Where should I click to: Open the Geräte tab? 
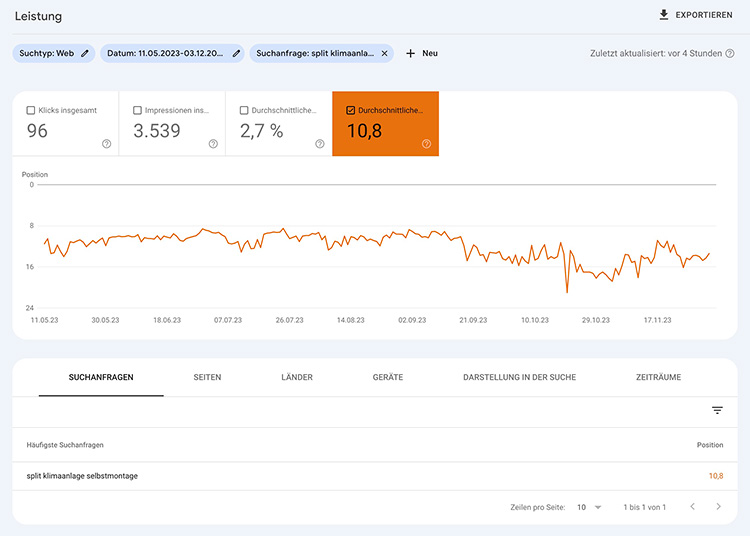coord(387,377)
